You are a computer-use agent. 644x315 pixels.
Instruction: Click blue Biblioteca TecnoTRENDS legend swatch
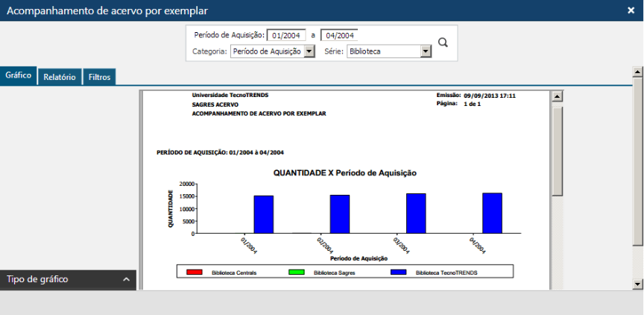tap(399, 273)
